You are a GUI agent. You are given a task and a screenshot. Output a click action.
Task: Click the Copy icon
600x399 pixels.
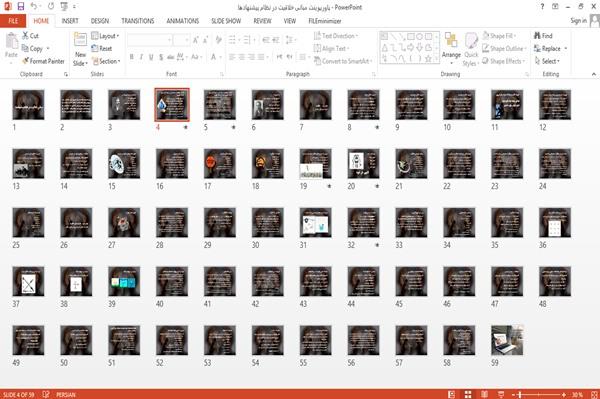click(25, 49)
